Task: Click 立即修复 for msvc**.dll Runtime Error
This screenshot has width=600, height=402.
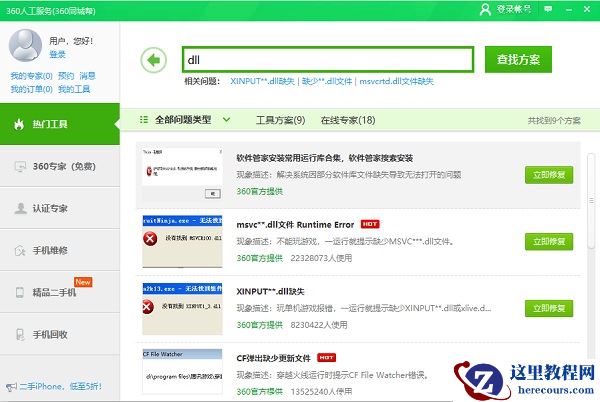Action: point(549,242)
